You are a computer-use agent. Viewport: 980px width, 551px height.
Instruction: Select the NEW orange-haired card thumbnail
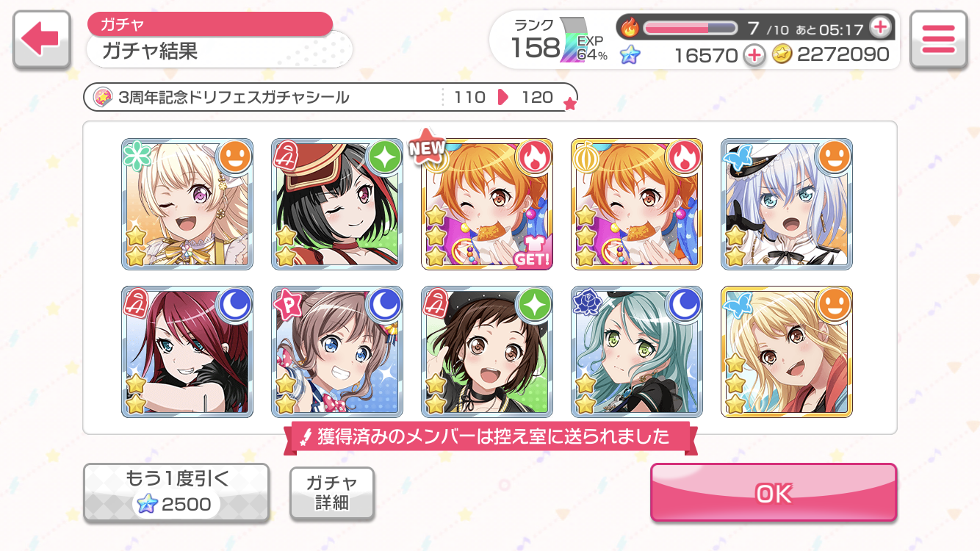pos(487,204)
